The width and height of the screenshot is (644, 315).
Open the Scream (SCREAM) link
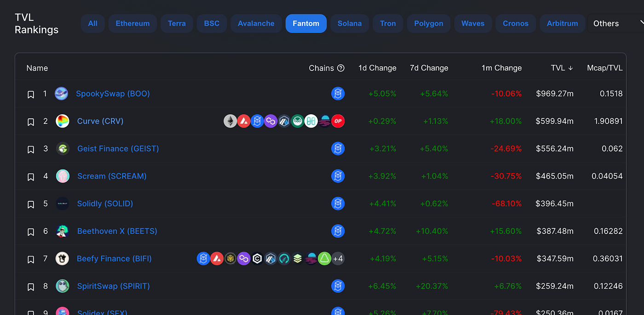[112, 176]
